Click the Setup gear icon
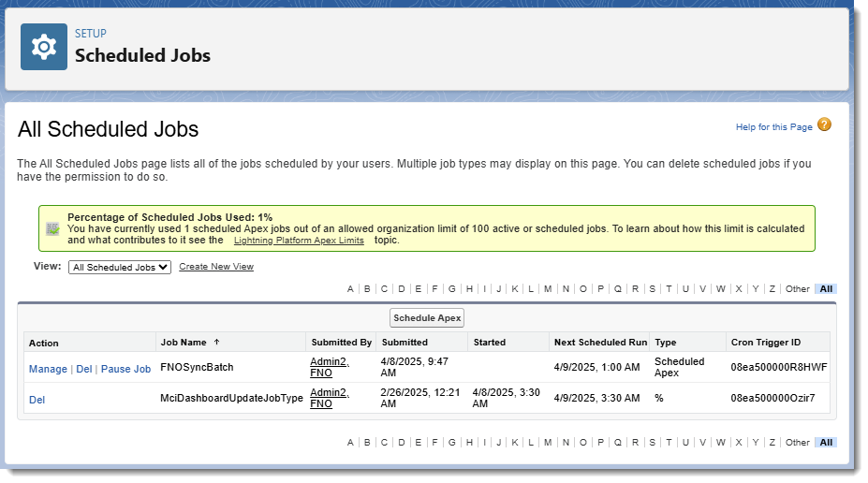Screen dimensions: 868x483 [x=44, y=47]
